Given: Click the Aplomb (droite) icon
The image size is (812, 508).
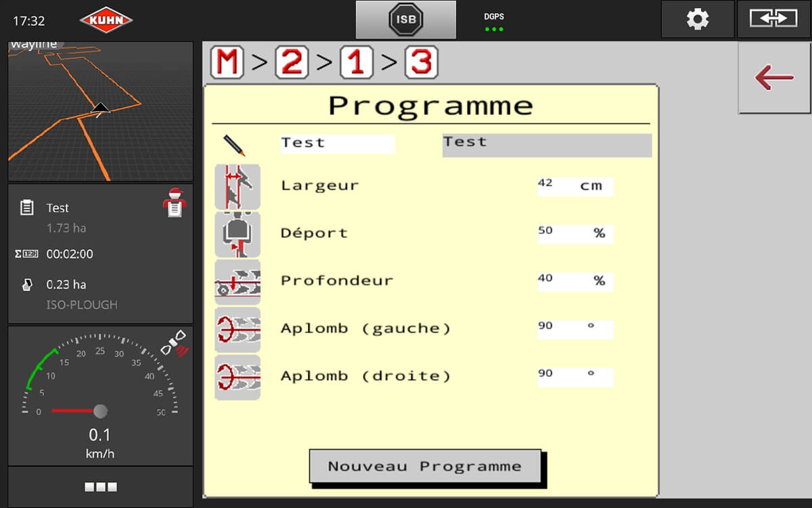Looking at the screenshot, I should (x=238, y=377).
